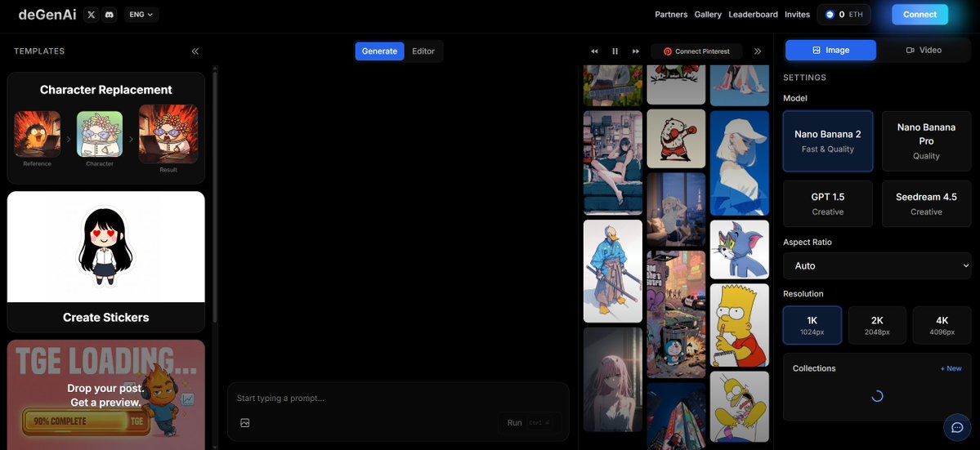The image size is (980, 450).
Task: Click the Reference thumbnail in Character Replacement
Action: [x=38, y=134]
